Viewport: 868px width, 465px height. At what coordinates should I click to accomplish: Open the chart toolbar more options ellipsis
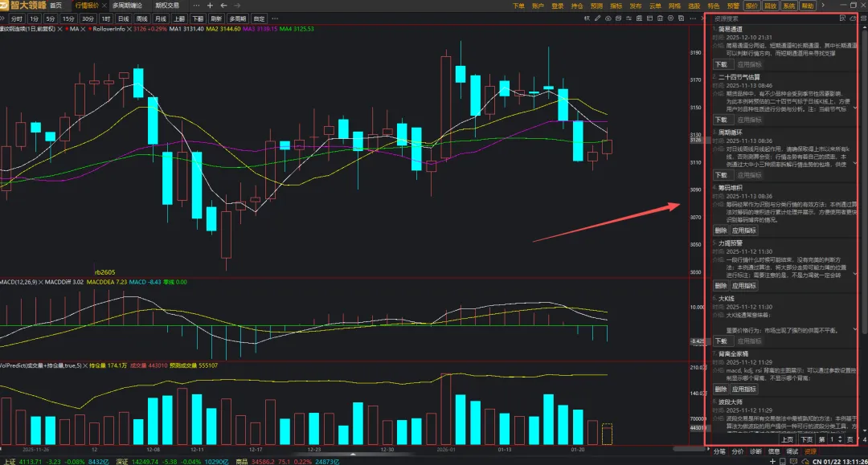(x=693, y=18)
